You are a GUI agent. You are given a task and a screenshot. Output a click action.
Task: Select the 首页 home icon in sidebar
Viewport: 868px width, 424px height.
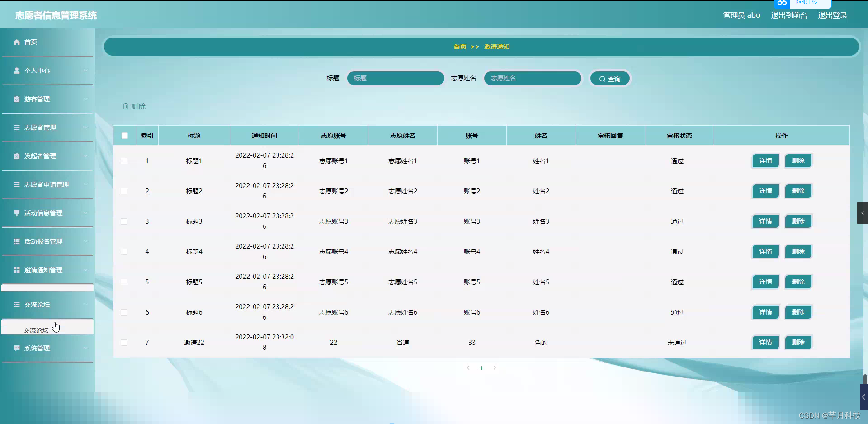click(x=17, y=42)
